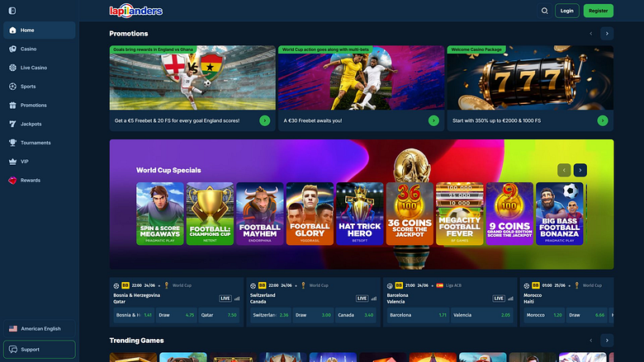644x362 pixels.
Task: Click the Lapilanders logo
Action: pyautogui.click(x=136, y=11)
